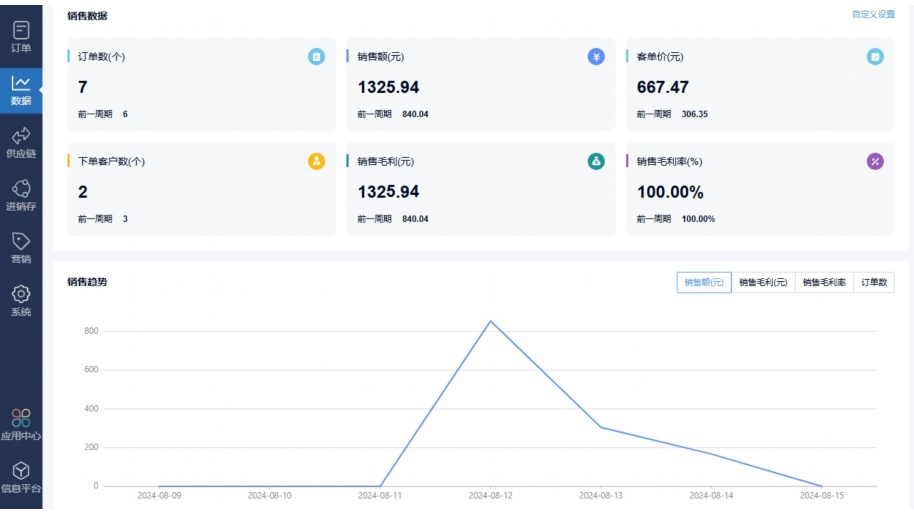Open the 订单 sidebar icon
The height and width of the screenshot is (514, 914).
click(x=21, y=32)
